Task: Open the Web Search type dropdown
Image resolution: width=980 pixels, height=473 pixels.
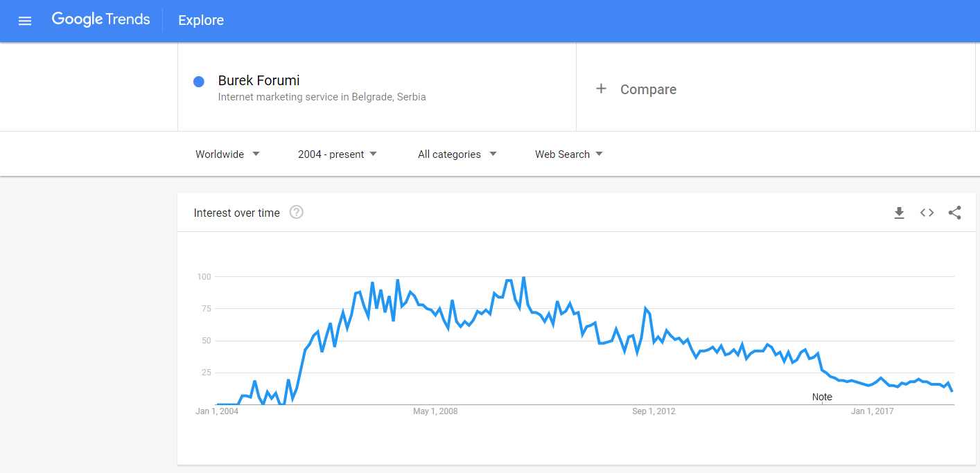Action: coord(568,154)
